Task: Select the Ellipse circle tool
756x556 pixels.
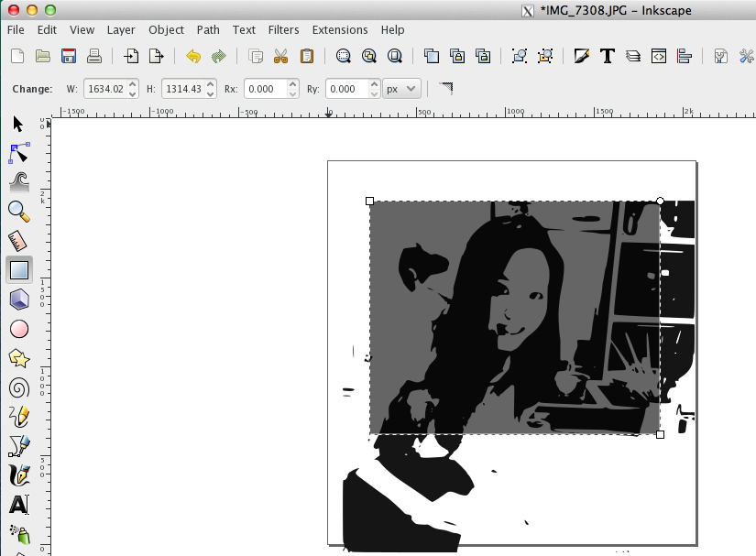Action: click(x=19, y=329)
